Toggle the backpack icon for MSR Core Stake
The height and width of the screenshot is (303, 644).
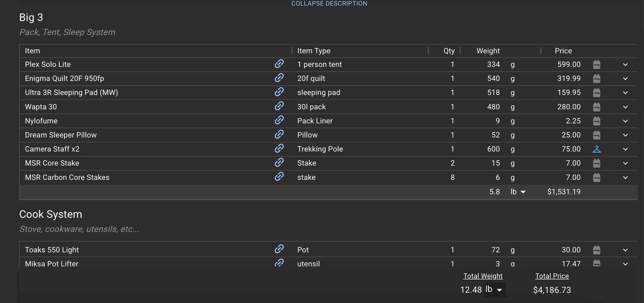point(596,163)
